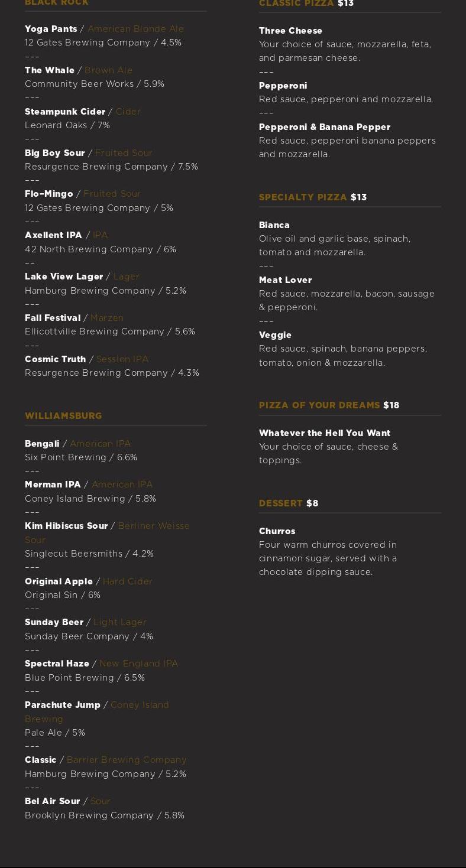The width and height of the screenshot is (466, 868).
Task: Click the Kim Hibiscus Sour name
Action: click(66, 526)
